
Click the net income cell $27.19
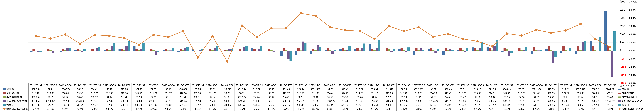click(x=139, y=89)
